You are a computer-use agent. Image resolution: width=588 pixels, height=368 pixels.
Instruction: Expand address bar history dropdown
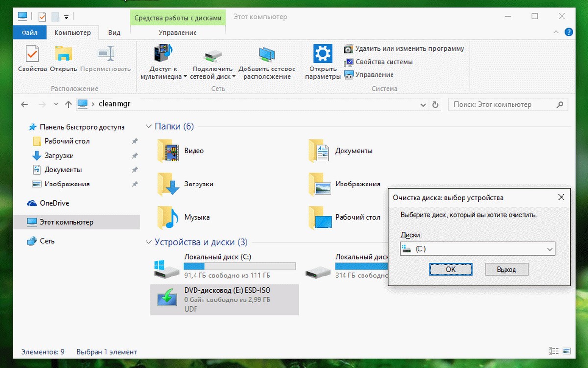pos(423,105)
